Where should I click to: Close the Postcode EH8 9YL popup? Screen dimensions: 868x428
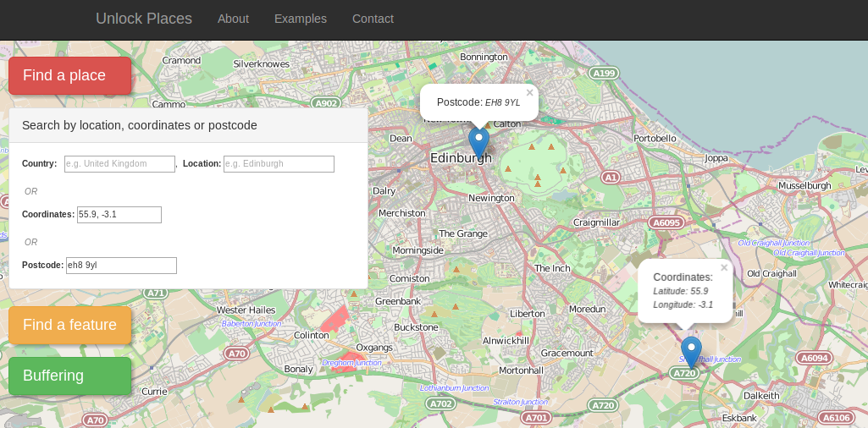click(x=530, y=93)
